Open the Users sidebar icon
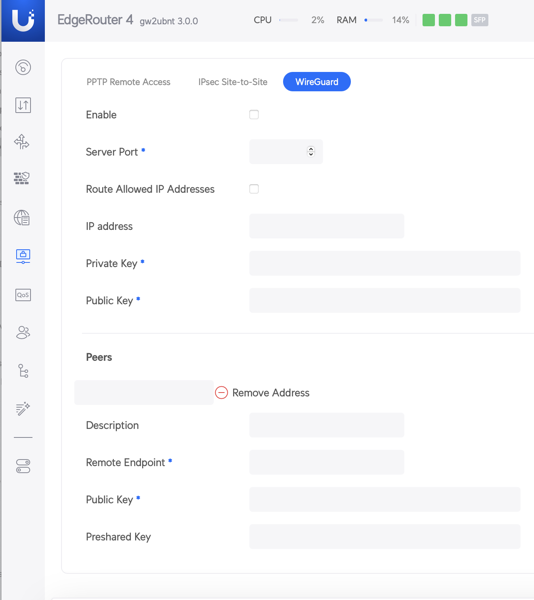 point(23,332)
